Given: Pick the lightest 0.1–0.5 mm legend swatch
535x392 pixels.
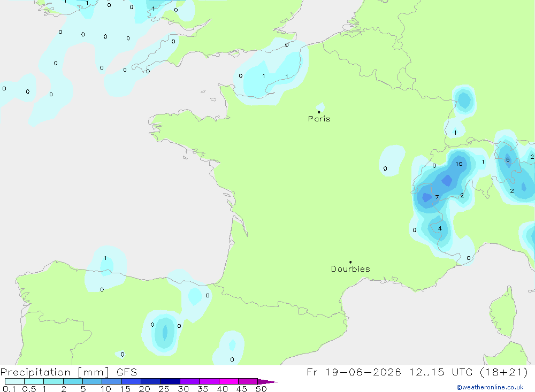Looking at the screenshot, I should tap(14, 381).
